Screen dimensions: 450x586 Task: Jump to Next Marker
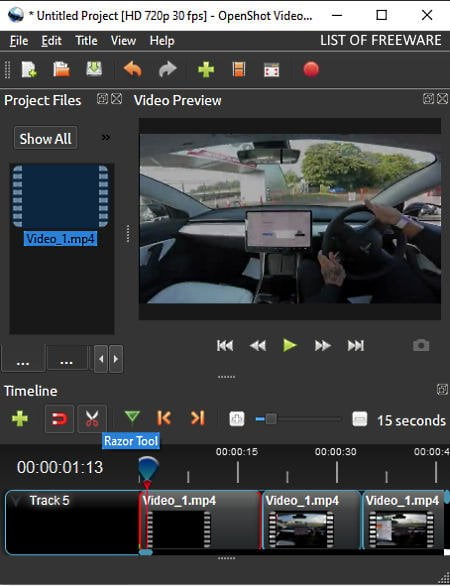(x=198, y=418)
